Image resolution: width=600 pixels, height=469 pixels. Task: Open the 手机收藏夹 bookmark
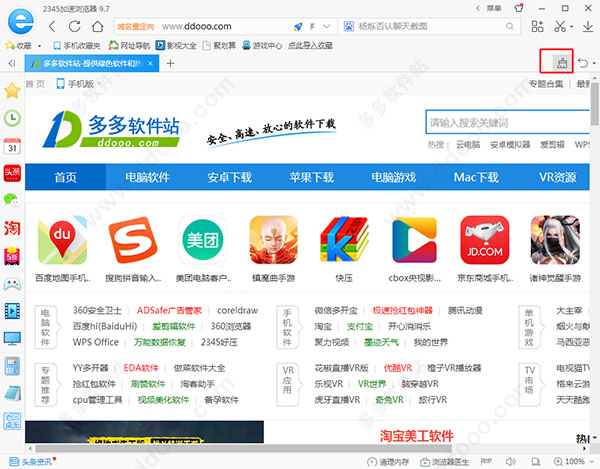tap(77, 46)
